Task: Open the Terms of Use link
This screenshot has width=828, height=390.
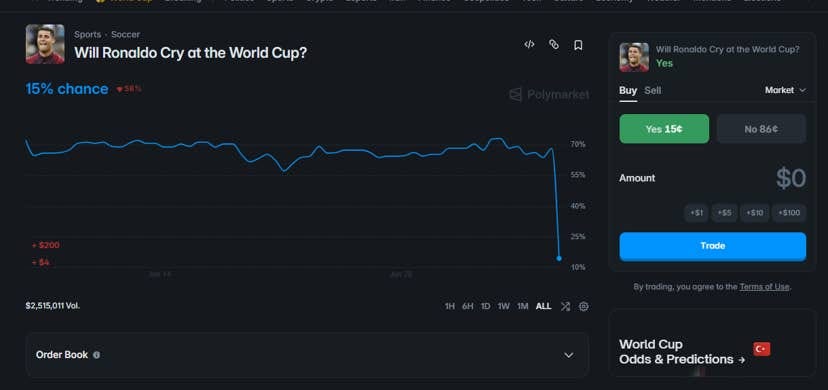Action: pyautogui.click(x=764, y=287)
